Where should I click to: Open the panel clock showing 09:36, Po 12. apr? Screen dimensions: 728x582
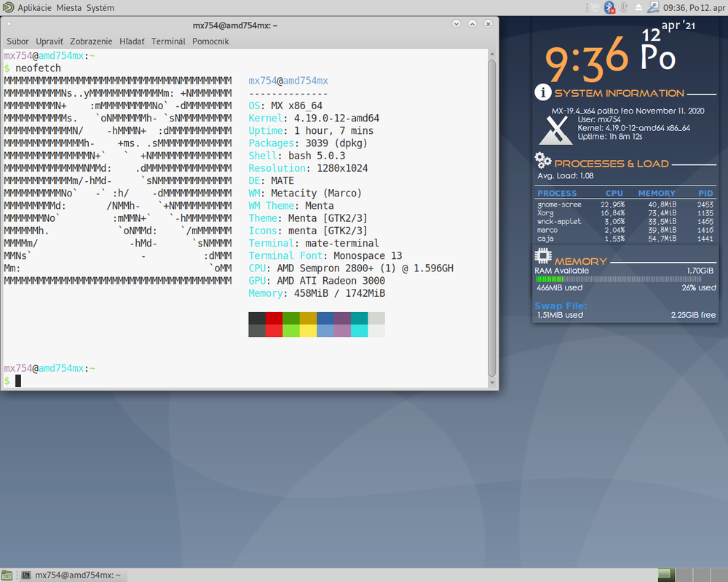pyautogui.click(x=694, y=8)
